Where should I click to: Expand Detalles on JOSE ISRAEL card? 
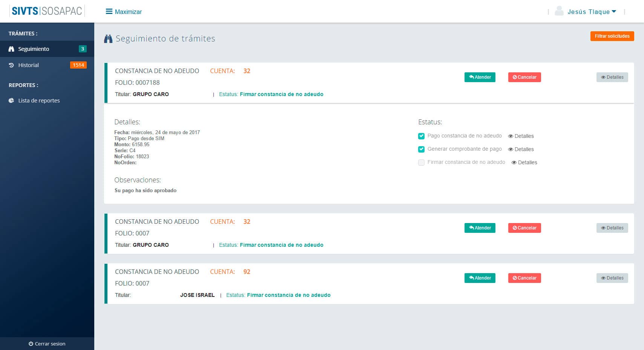pyautogui.click(x=612, y=278)
